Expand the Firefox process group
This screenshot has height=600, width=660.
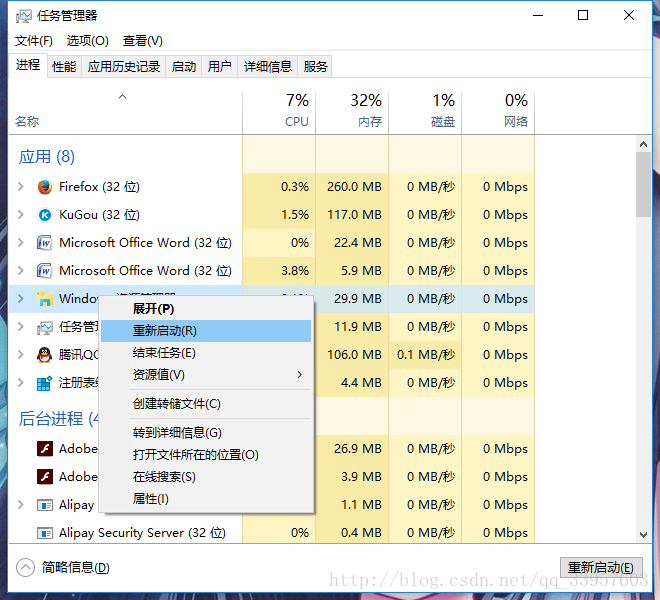[21, 187]
